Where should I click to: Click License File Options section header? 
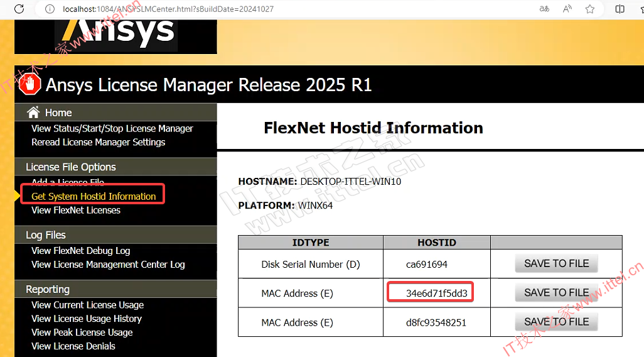116,167
